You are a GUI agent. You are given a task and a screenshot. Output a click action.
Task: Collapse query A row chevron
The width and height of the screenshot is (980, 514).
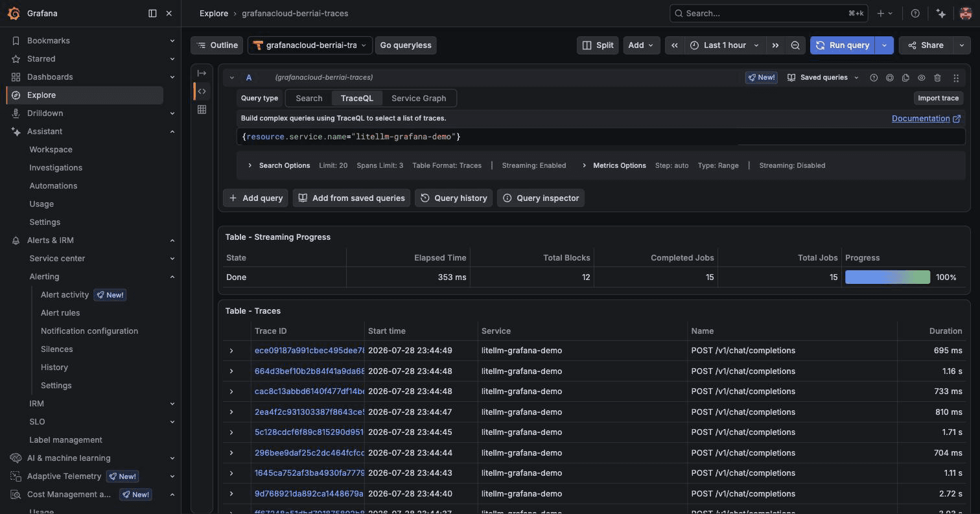click(x=231, y=78)
